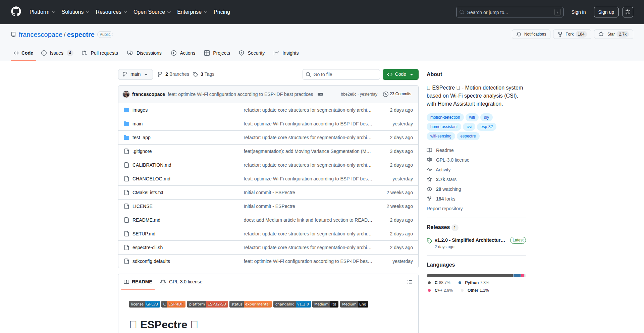Screen dimensions: 644x333
Task: Click the Tags label icon
Action: click(x=195, y=74)
